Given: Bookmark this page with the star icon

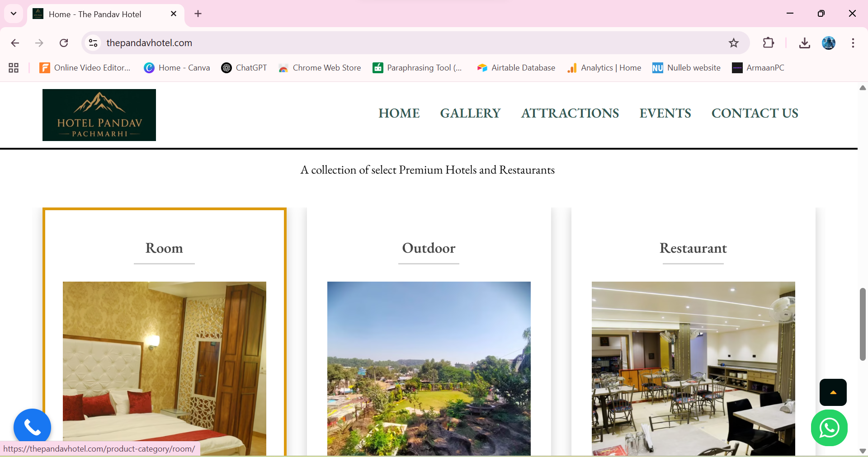Looking at the screenshot, I should pos(734,43).
